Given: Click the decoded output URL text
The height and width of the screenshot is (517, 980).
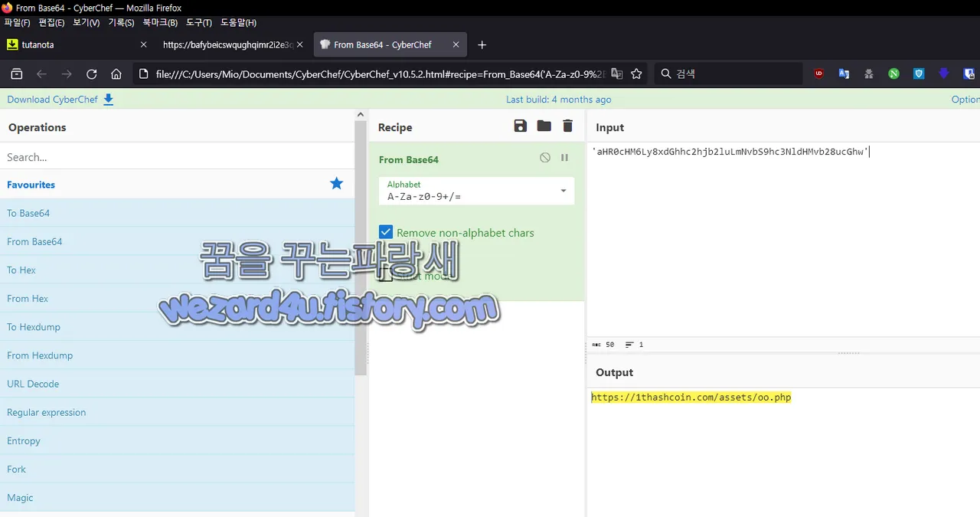Looking at the screenshot, I should click(691, 398).
